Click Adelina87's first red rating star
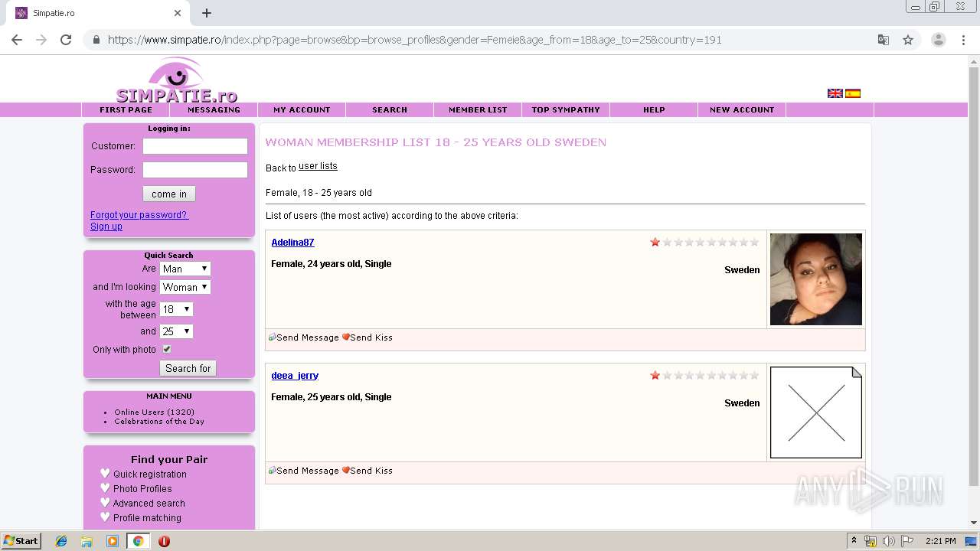 coord(655,243)
